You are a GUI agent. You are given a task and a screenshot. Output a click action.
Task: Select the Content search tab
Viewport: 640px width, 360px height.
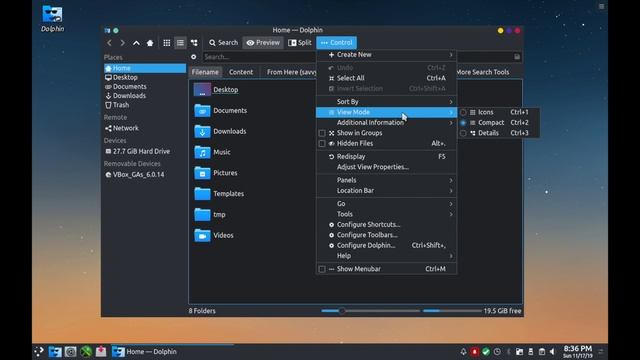[x=241, y=72]
